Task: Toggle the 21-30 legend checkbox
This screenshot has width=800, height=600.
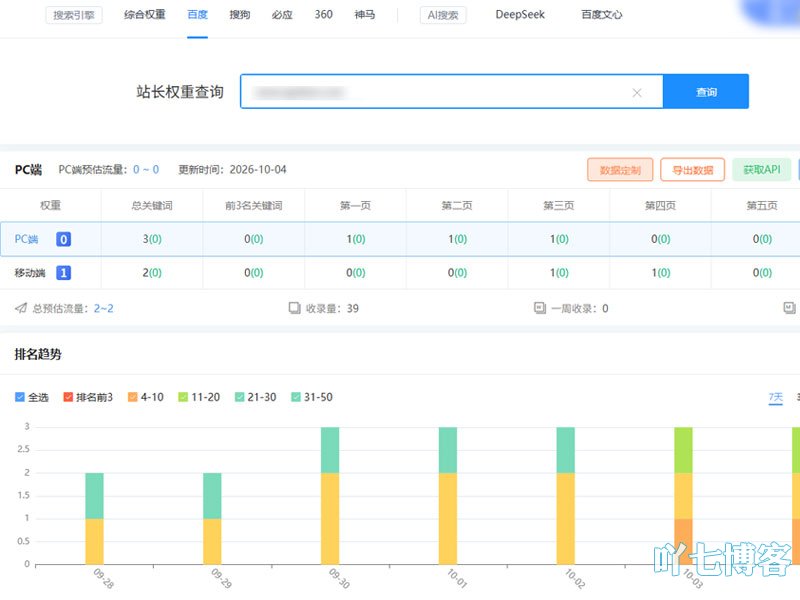Action: tap(239, 397)
